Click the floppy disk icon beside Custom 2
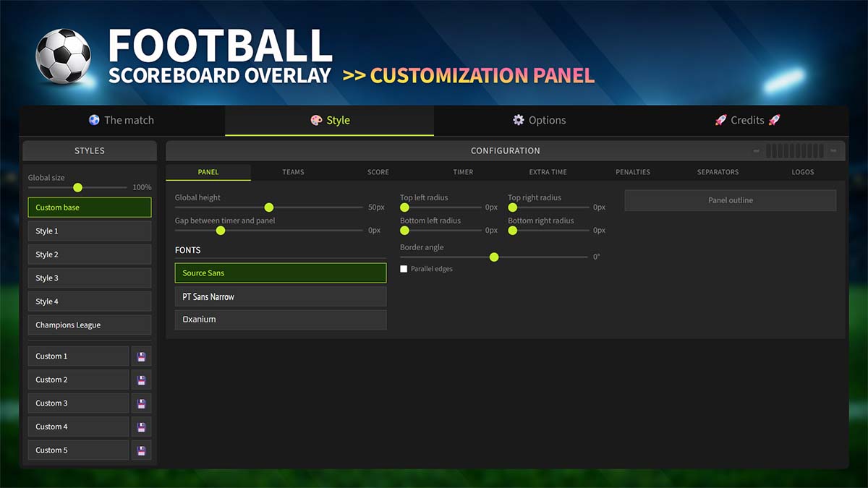This screenshot has height=488, width=868. (141, 380)
